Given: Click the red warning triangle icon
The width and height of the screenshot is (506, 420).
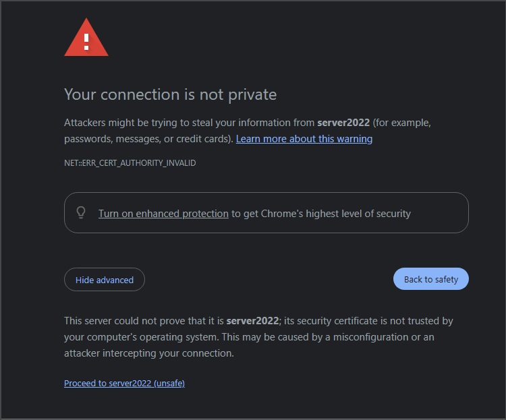Looking at the screenshot, I should pyautogui.click(x=86, y=38).
